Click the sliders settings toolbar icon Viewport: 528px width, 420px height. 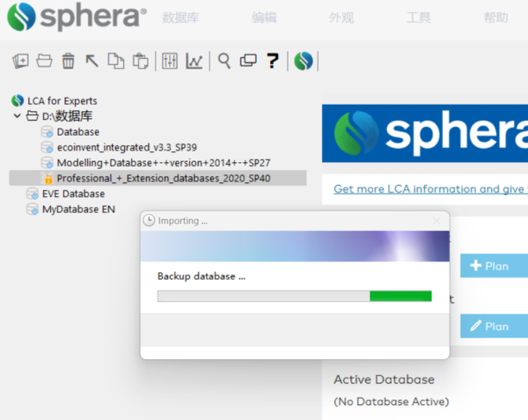[x=169, y=61]
